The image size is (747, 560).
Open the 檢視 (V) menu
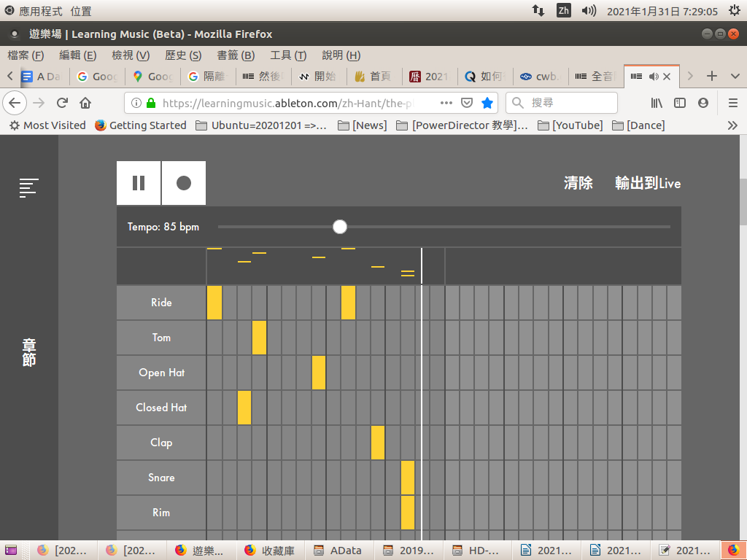131,55
